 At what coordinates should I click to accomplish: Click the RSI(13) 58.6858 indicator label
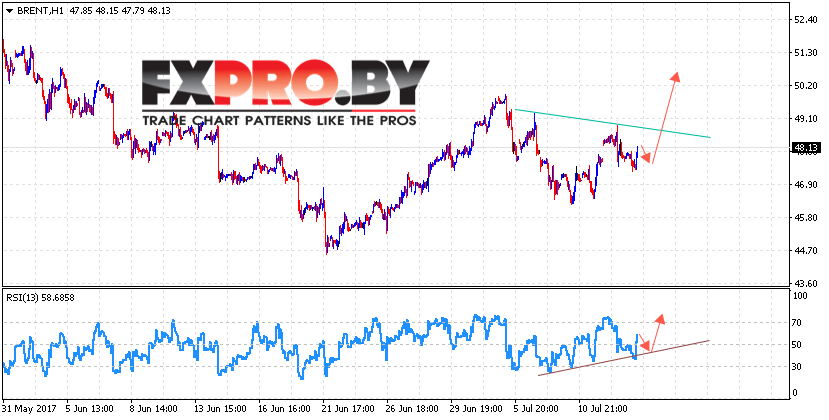tap(40, 298)
